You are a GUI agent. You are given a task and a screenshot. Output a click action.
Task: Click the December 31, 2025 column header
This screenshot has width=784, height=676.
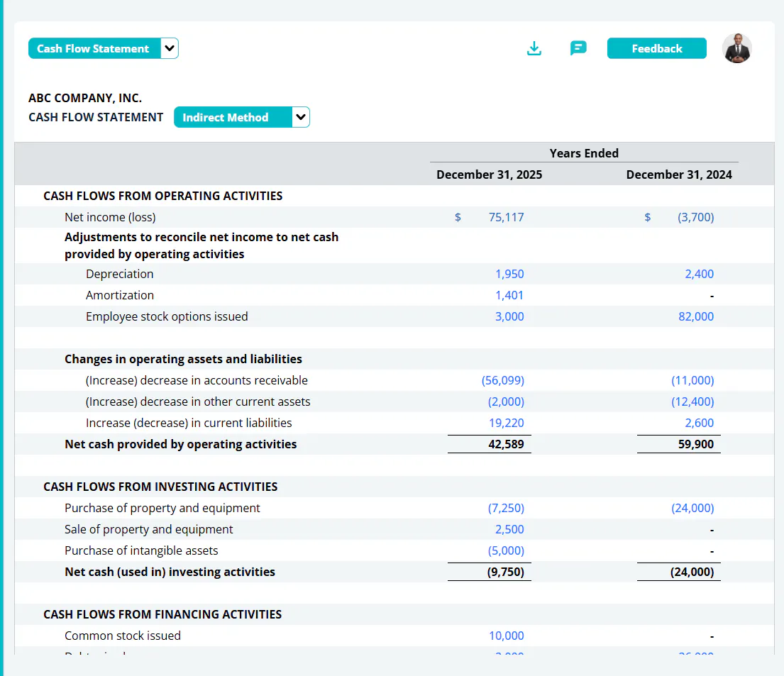tap(489, 174)
